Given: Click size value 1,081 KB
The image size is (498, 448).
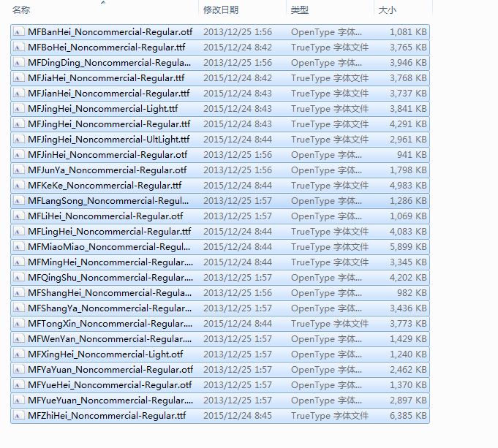Looking at the screenshot, I should [408, 32].
